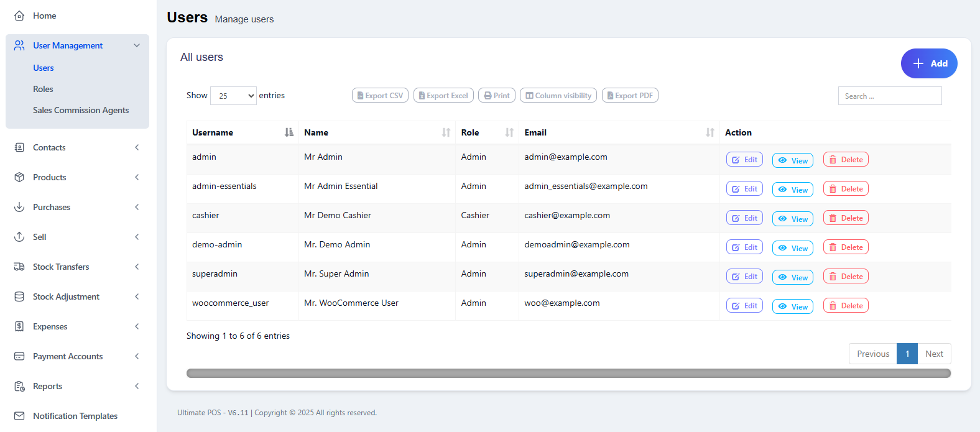The image size is (980, 432).
Task: Open Notification Templates menu item
Action: (x=75, y=416)
